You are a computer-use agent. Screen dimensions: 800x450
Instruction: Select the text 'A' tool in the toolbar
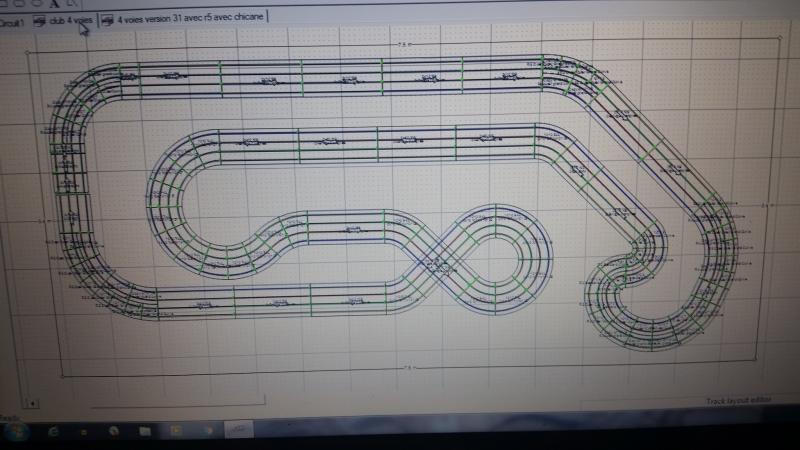tap(53, 4)
